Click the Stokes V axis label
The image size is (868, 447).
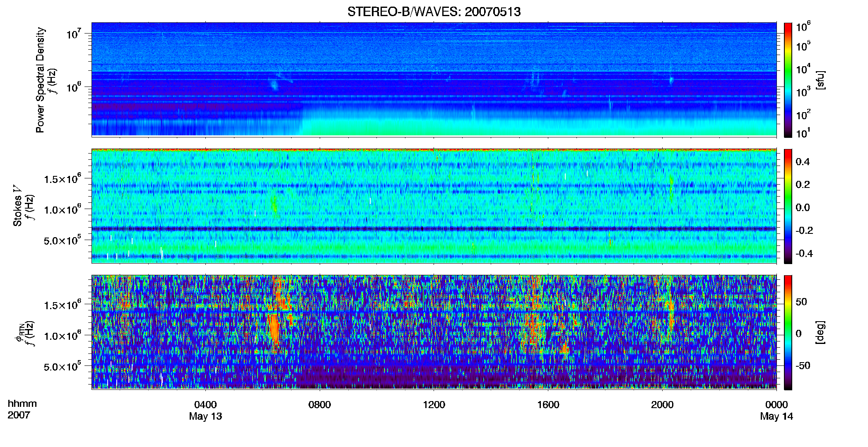coord(17,206)
